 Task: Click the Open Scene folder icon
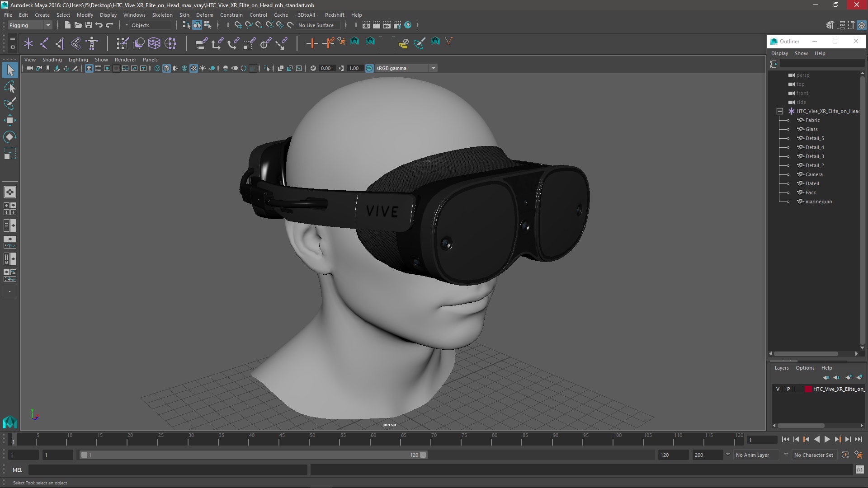pyautogui.click(x=78, y=25)
